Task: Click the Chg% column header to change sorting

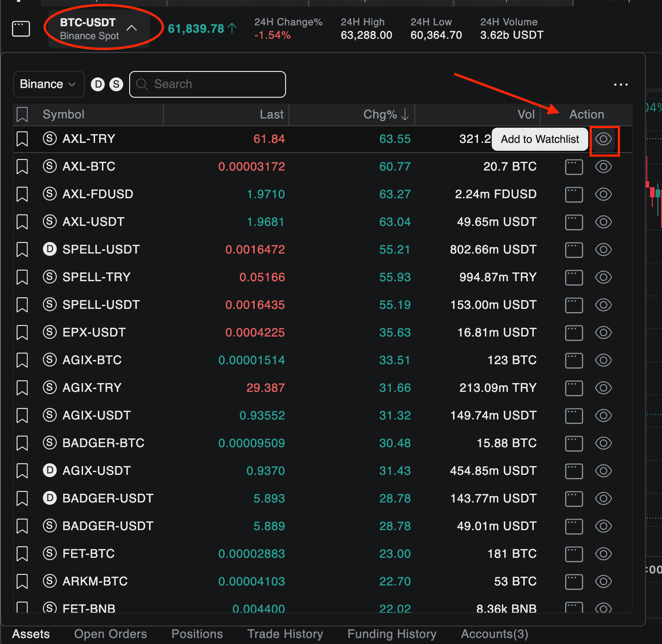Action: (386, 114)
